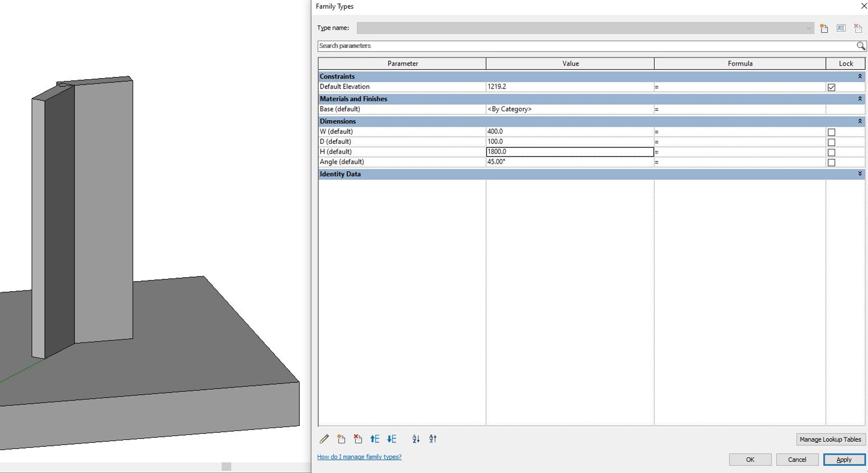
Task: Click the Delete Type icon
Action: (858, 28)
